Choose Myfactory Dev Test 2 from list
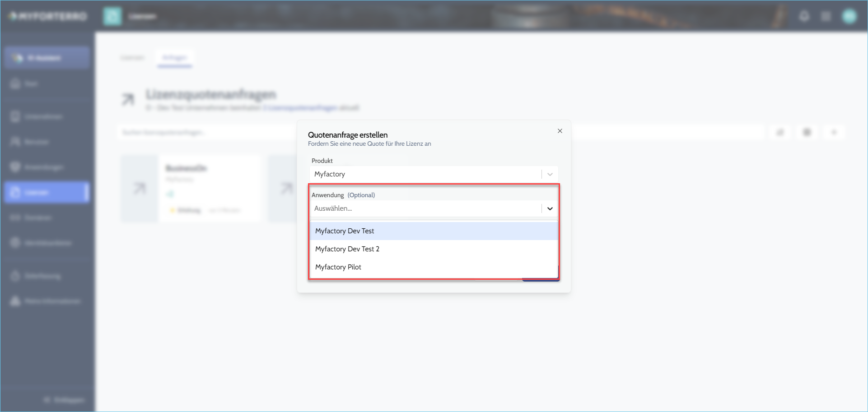The height and width of the screenshot is (412, 868). (434, 249)
